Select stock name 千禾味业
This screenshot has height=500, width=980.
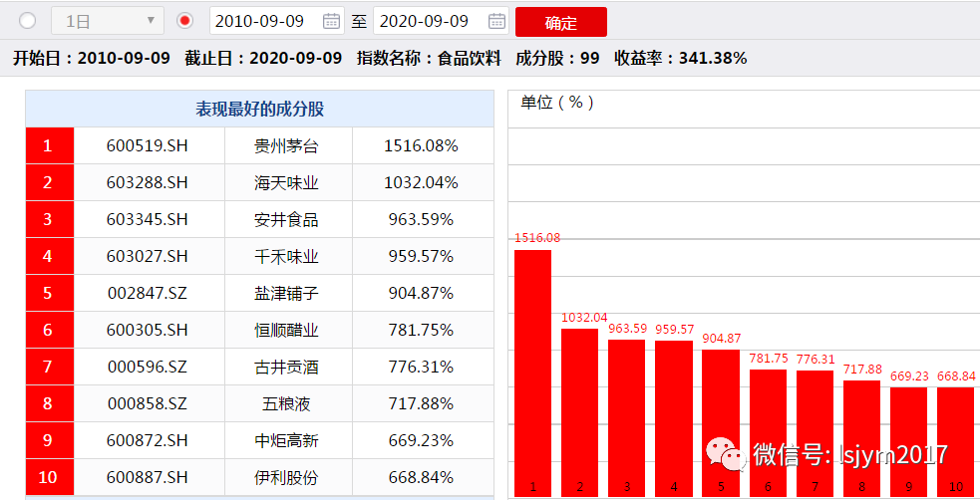pos(286,257)
